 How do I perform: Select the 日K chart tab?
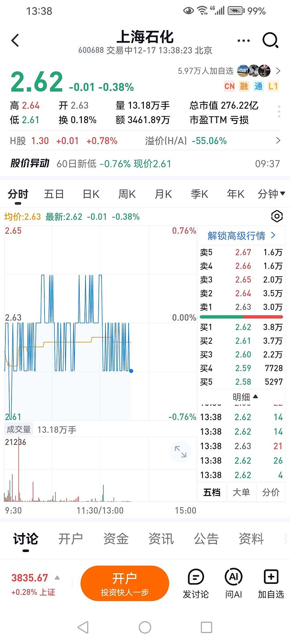(x=91, y=194)
